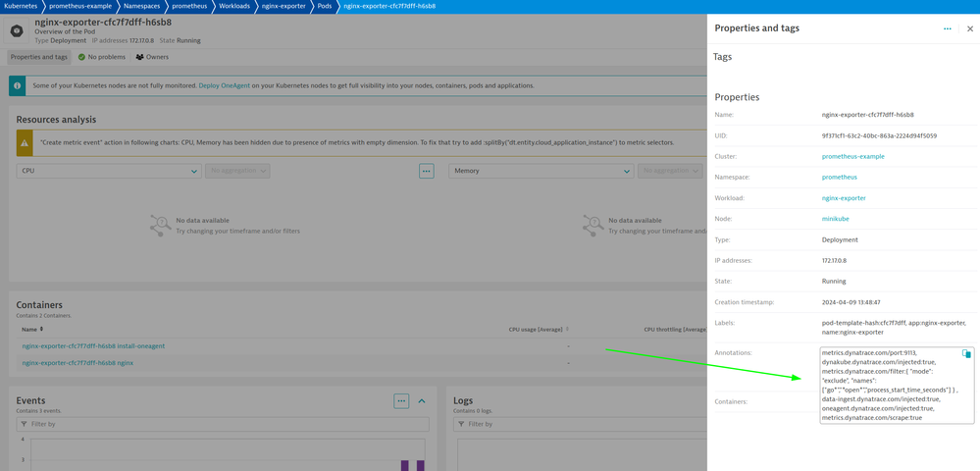980x471 pixels.
Task: Click the Creation timestamp value 2024-04-09 13:48:47
Action: 851,302
